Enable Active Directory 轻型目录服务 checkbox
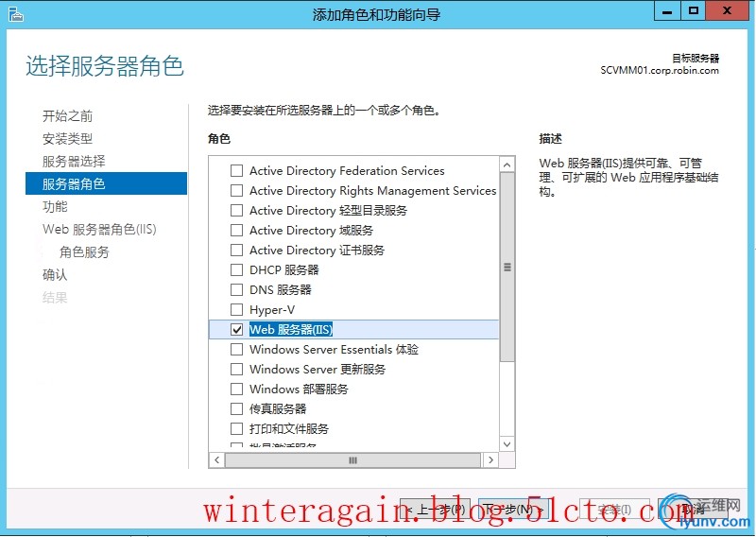The height and width of the screenshot is (537, 756). 237,211
